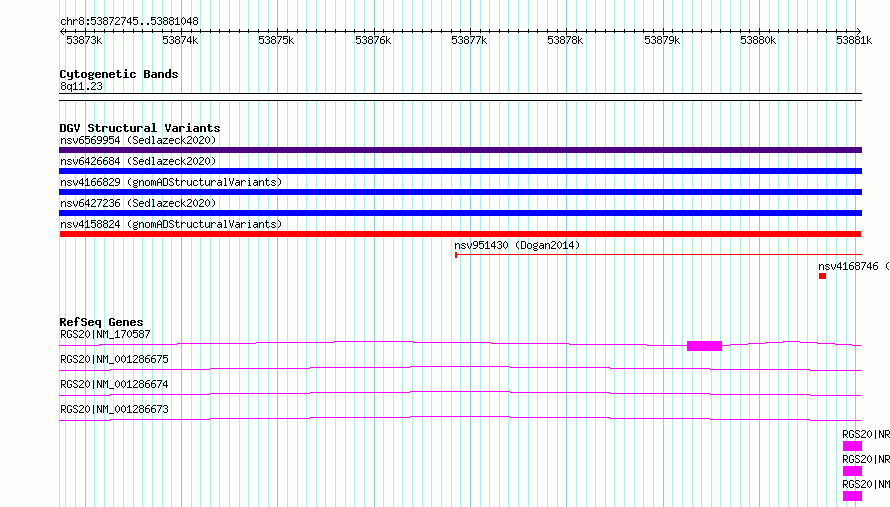Viewport: 890px width, 507px height.
Task: Select variant label nsv6427236 (Sedlazeck2020)
Action: [x=138, y=203]
